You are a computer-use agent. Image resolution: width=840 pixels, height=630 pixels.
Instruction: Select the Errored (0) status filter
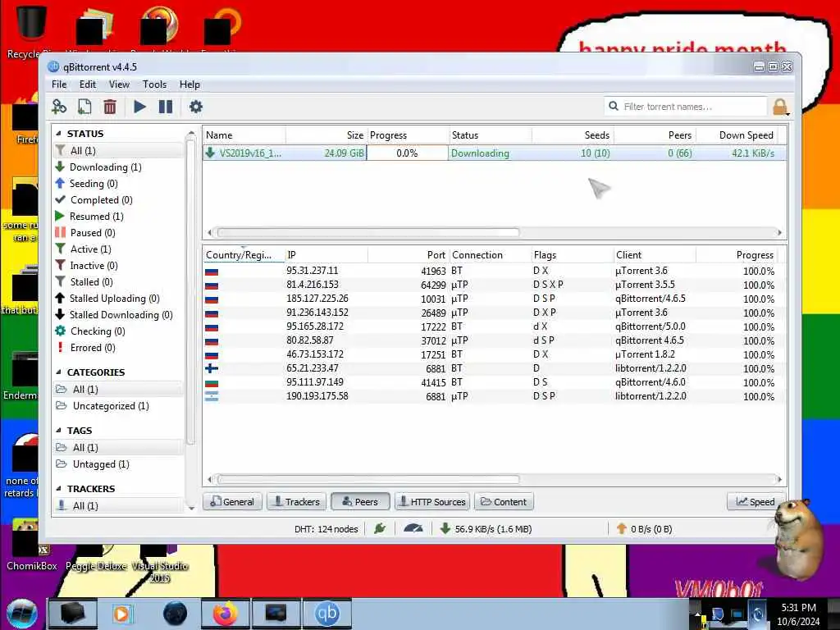[x=118, y=348]
